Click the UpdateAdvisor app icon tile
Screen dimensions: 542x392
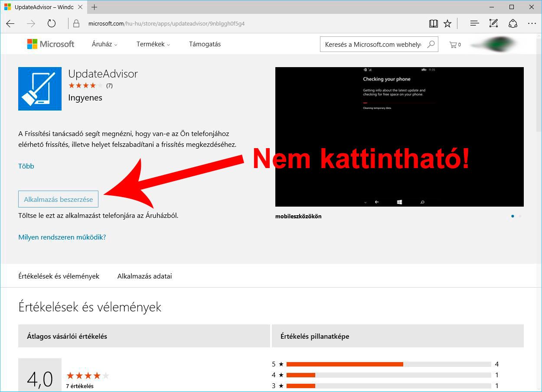(40, 89)
